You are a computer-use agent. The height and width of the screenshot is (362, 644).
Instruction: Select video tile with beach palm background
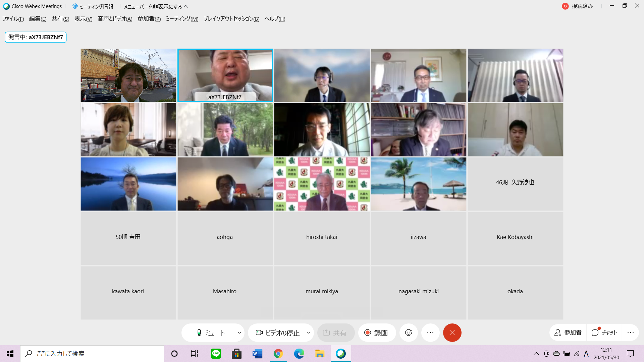pos(419,184)
